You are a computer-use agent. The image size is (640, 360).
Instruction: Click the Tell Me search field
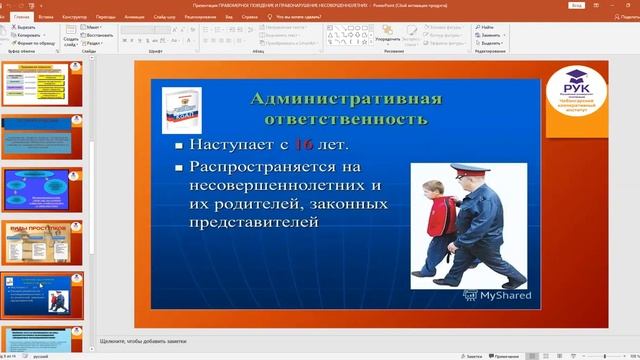(x=295, y=17)
